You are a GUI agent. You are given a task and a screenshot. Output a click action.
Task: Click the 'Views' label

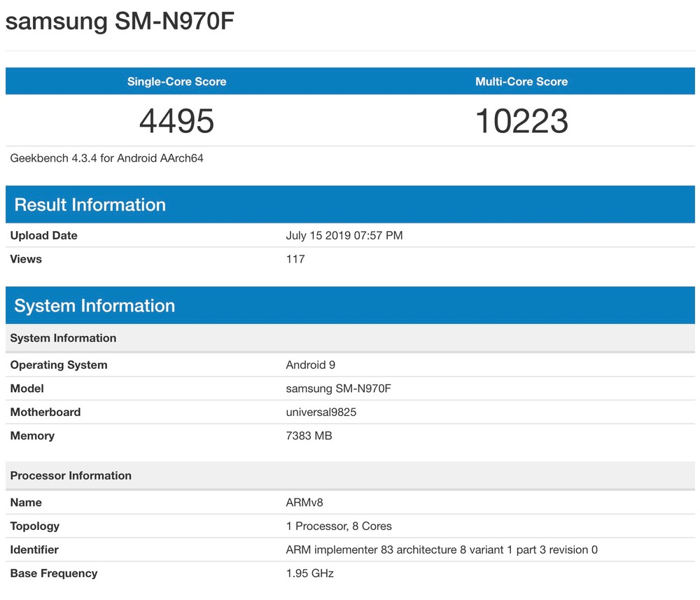[26, 259]
